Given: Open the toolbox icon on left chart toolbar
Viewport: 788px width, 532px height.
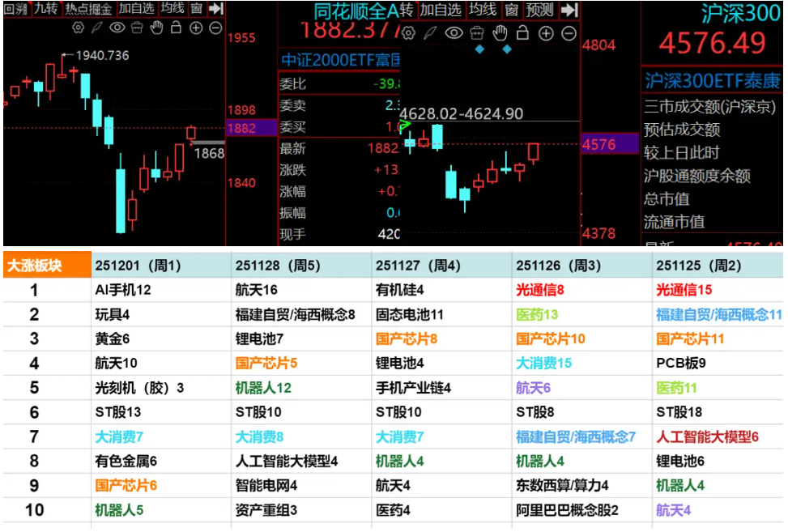Looking at the screenshot, I should (137, 28).
